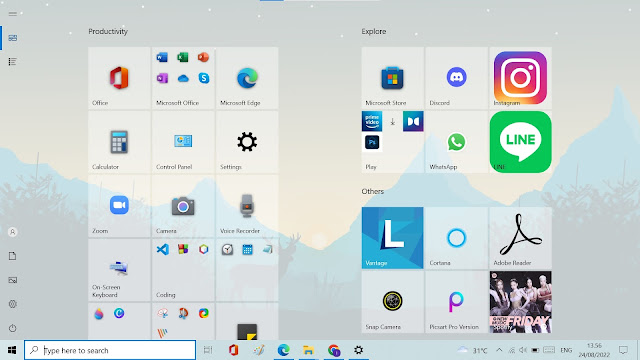The image size is (640, 360).
Task: Focus the taskbar search box
Action: [x=110, y=350]
